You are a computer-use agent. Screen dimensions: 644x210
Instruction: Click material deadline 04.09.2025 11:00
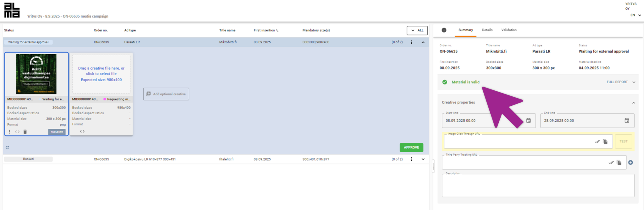[594, 68]
